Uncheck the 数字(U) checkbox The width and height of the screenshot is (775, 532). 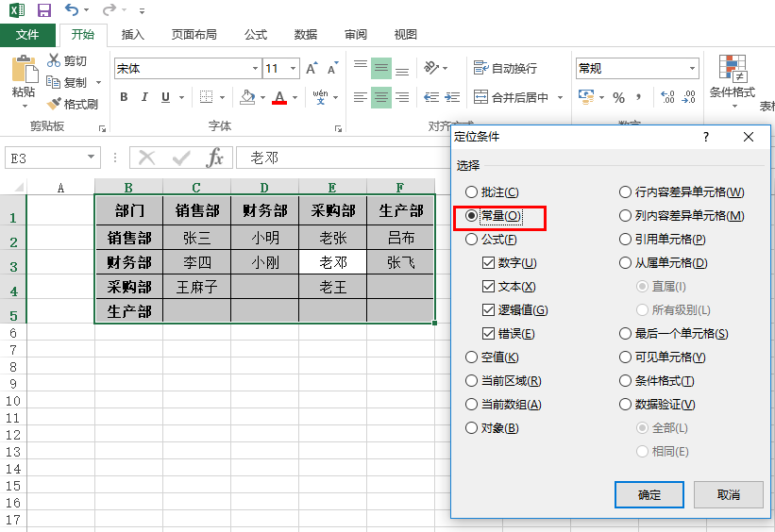point(488,263)
